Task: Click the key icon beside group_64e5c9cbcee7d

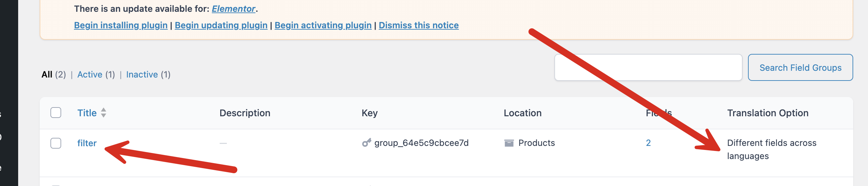Action: pyautogui.click(x=366, y=143)
